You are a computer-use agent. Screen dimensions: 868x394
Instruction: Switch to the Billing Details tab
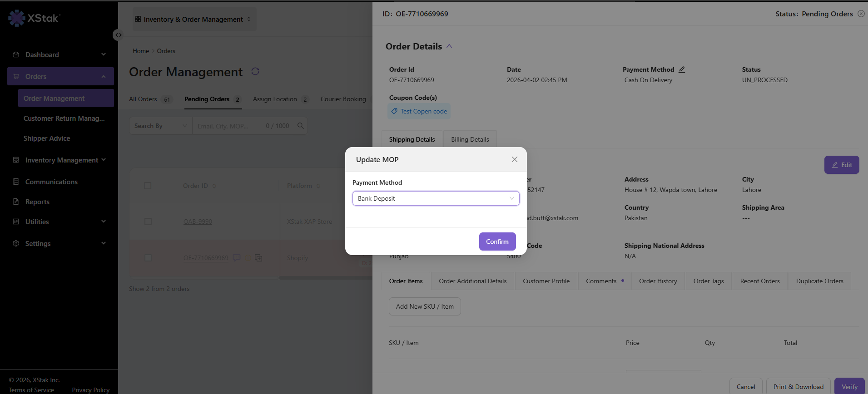(470, 139)
